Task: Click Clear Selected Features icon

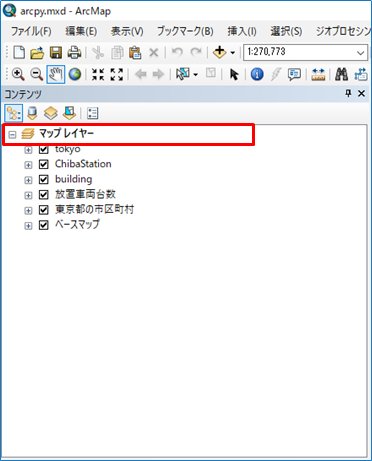Action: point(210,73)
